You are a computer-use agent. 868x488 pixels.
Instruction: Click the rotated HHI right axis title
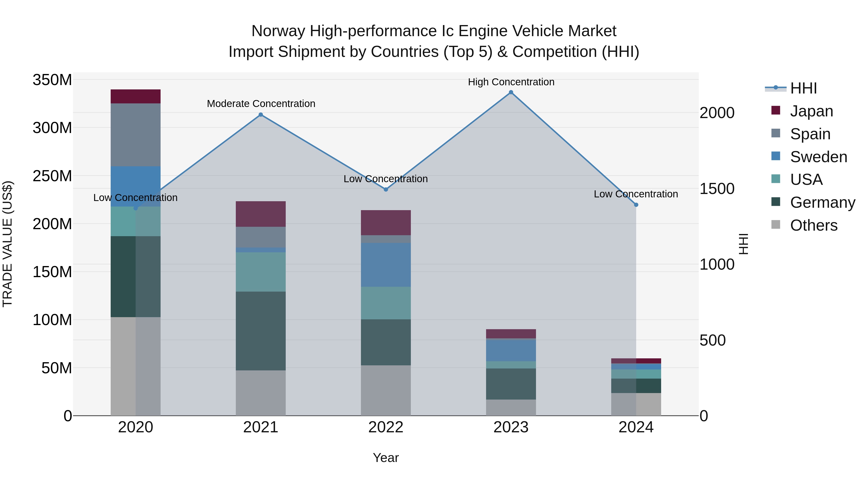(x=743, y=244)
